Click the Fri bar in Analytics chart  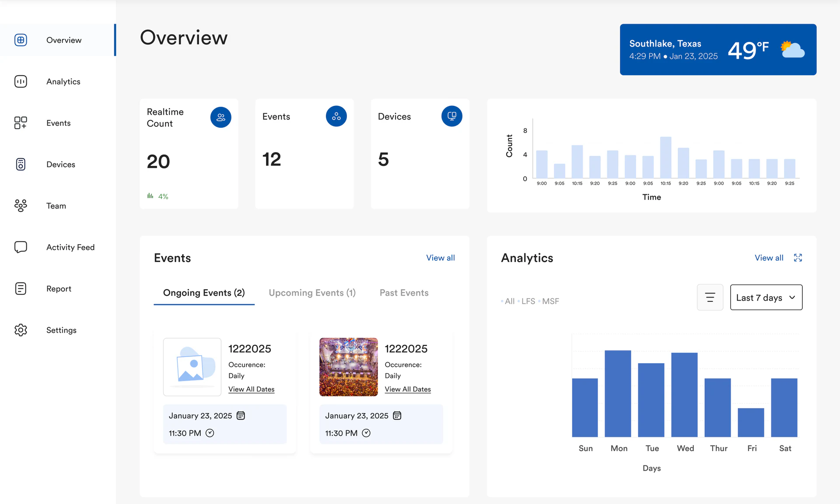click(x=751, y=423)
